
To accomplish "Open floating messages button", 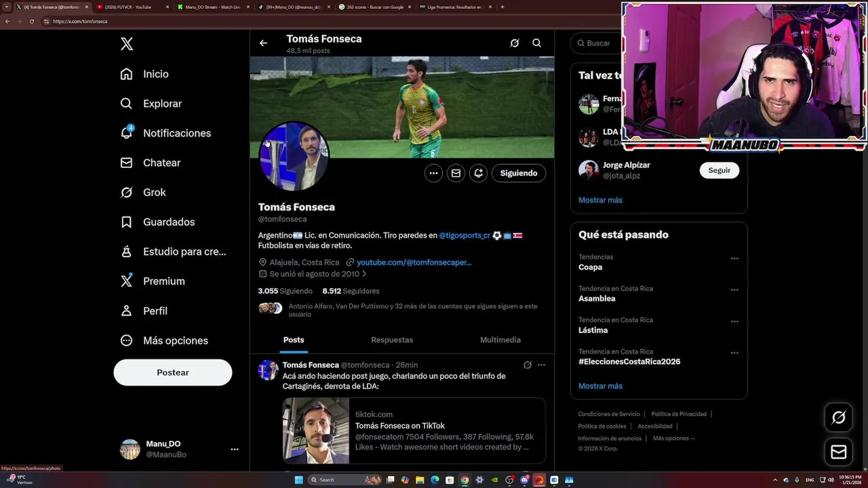I will point(838,452).
